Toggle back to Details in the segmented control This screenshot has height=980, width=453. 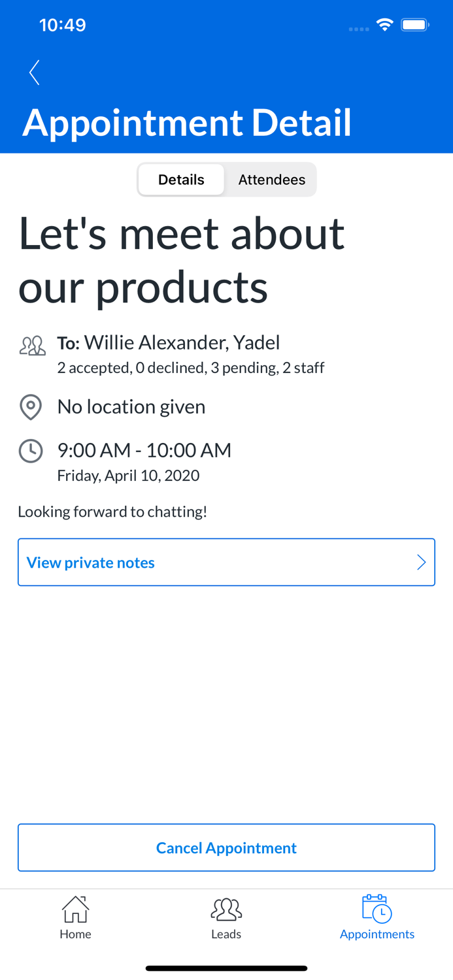click(x=181, y=179)
